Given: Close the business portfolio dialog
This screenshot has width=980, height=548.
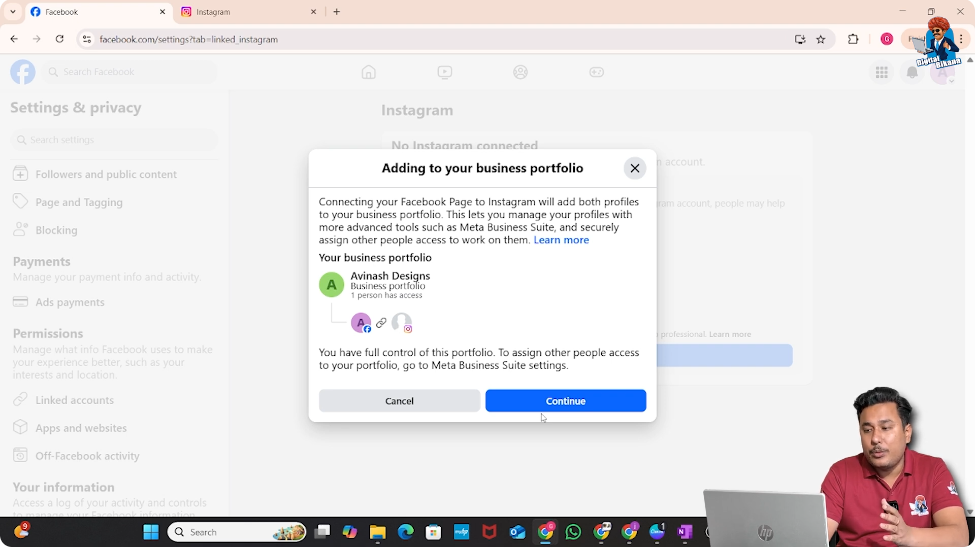Looking at the screenshot, I should coord(634,168).
